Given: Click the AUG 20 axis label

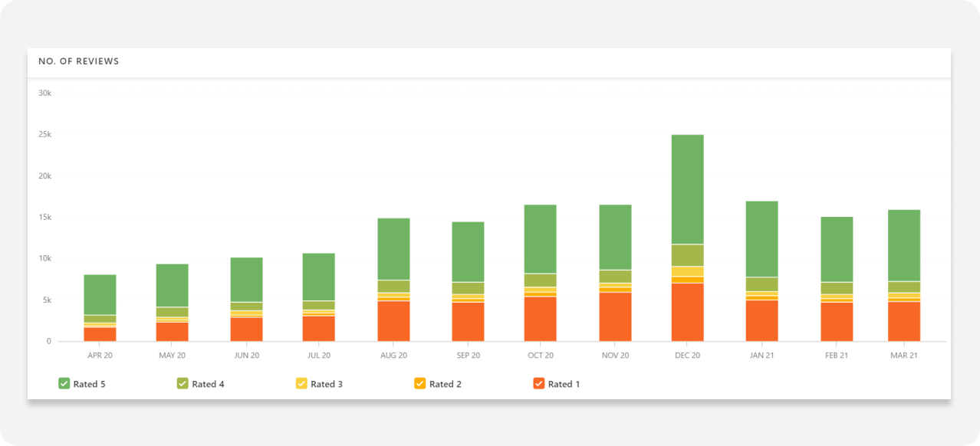Looking at the screenshot, I should (393, 356).
